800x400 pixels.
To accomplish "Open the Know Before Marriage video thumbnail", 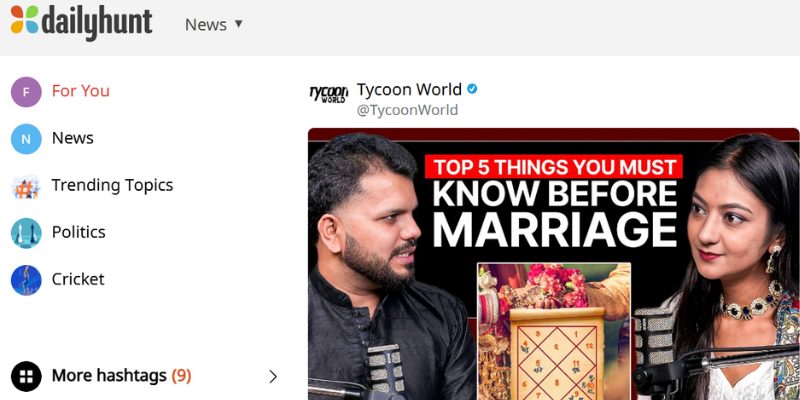I will pyautogui.click(x=554, y=264).
